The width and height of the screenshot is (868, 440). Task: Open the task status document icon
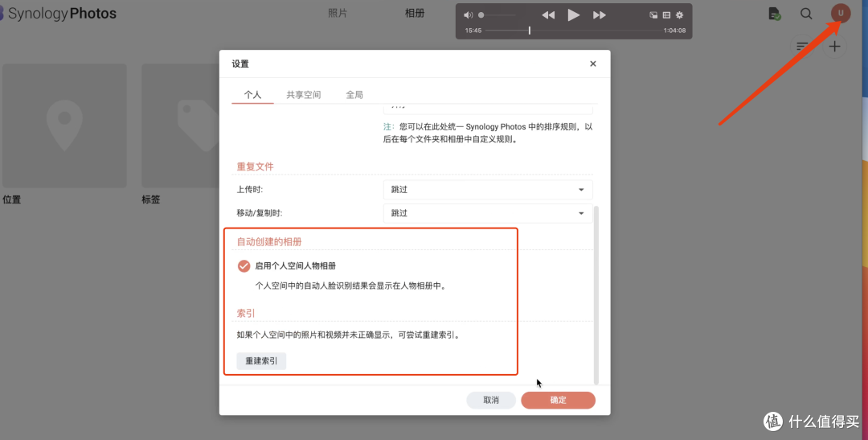point(774,14)
